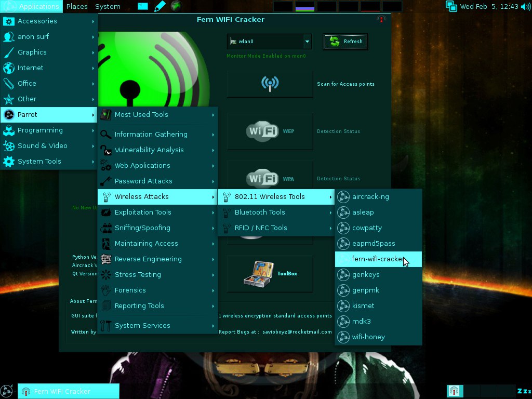The height and width of the screenshot is (399, 532).
Task: Click the clock showing Wed Feb 5, 12:43
Action: click(x=489, y=6)
